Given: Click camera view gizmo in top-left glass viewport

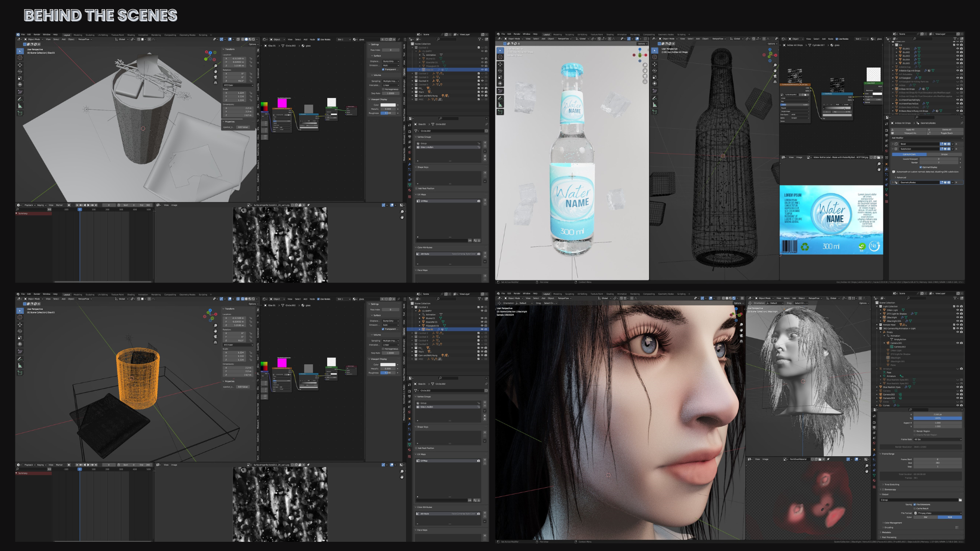Looking at the screenshot, I should pyautogui.click(x=215, y=77).
